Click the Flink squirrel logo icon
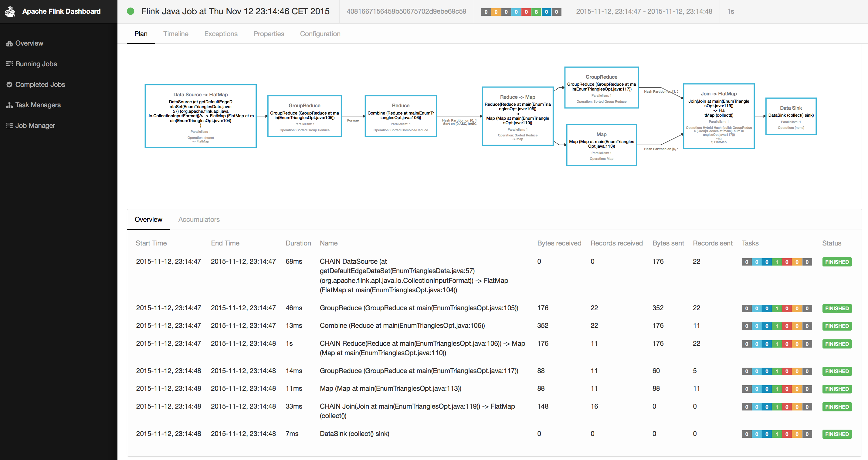The image size is (868, 460). (x=10, y=12)
